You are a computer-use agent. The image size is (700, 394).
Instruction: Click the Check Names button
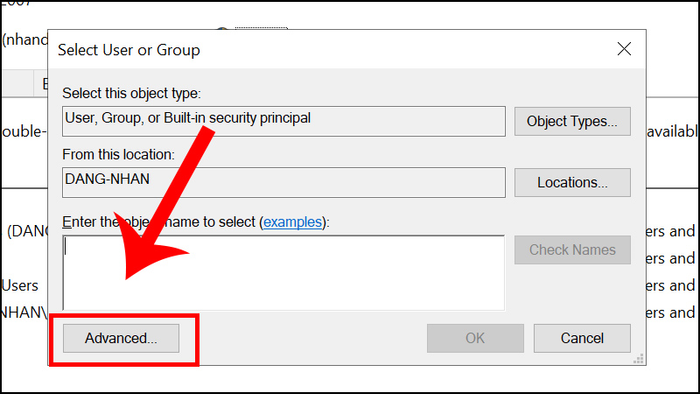(572, 250)
